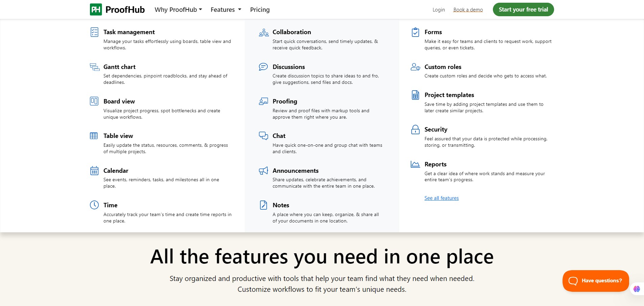Open the Discussions feature page

coord(289,67)
